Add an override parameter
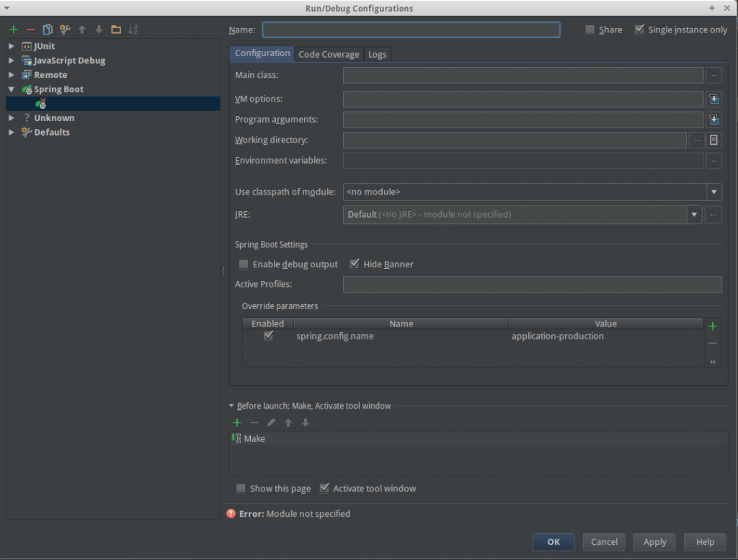Viewport: 738px width, 560px height. 713,326
